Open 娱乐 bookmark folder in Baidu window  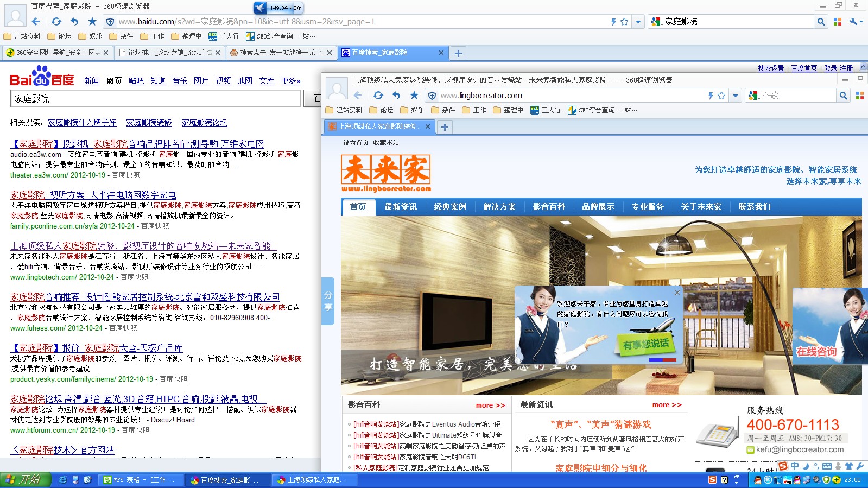pyautogui.click(x=90, y=36)
